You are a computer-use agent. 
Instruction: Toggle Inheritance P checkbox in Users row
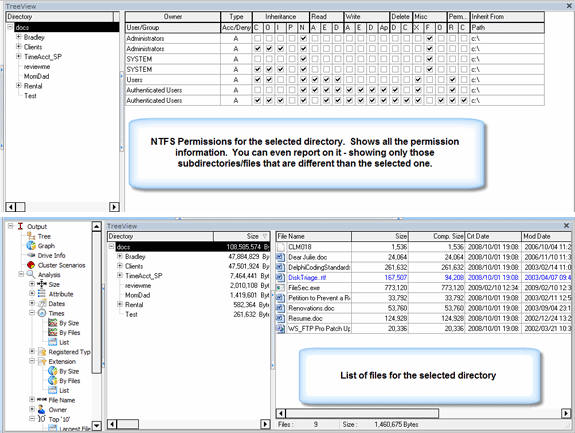pos(292,80)
